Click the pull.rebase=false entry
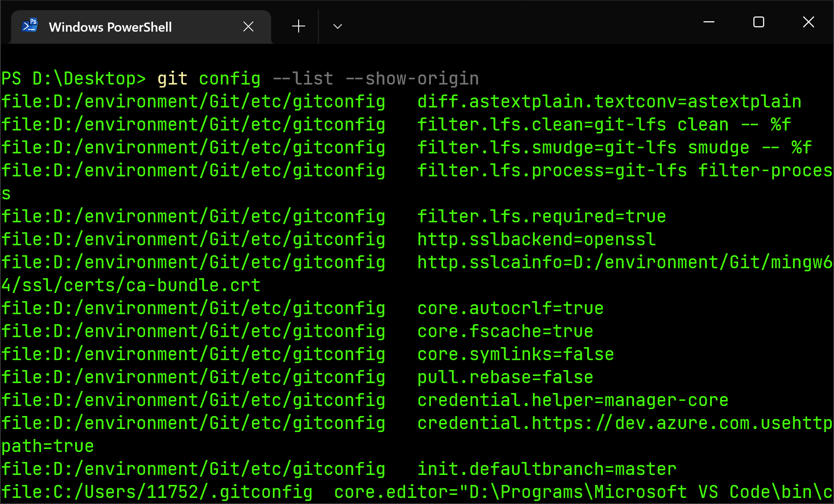 coord(505,377)
